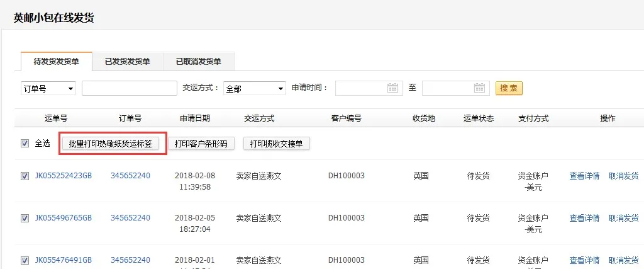Expand the 交运方式 全部 dropdown

pos(255,88)
